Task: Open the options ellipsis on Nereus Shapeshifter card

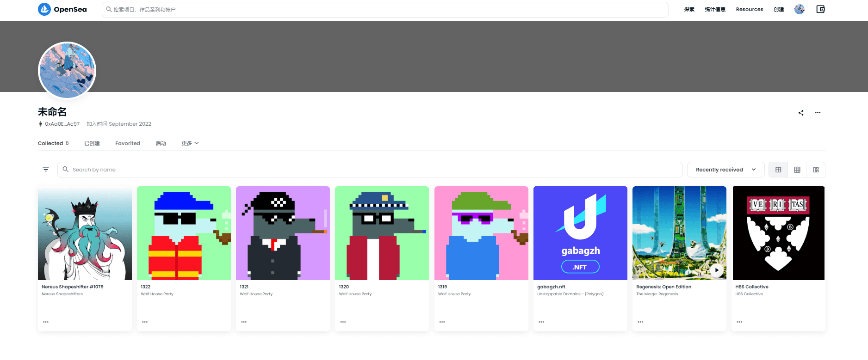Action: point(46,322)
